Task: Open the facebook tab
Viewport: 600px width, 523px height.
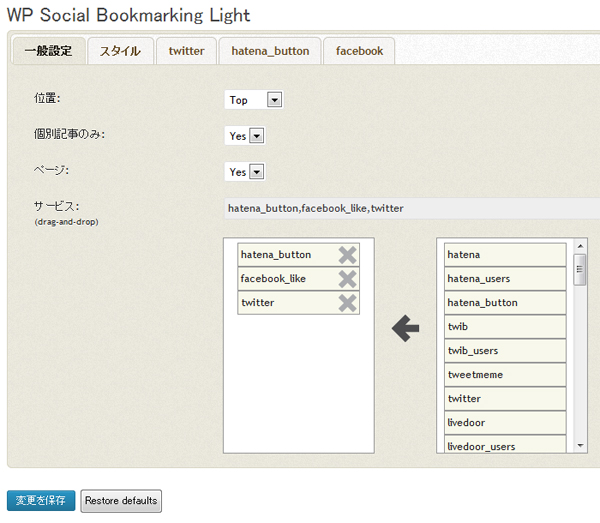Action: coord(359,51)
